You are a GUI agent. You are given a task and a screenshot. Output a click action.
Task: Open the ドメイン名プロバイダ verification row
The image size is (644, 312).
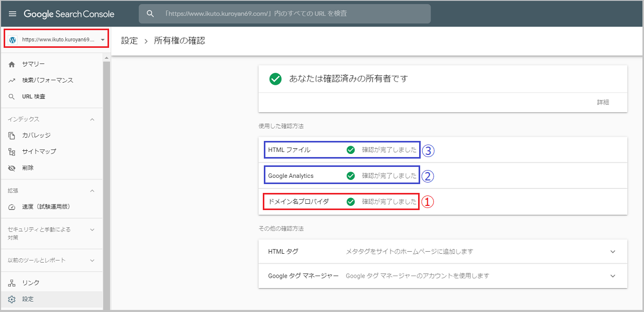pos(443,202)
